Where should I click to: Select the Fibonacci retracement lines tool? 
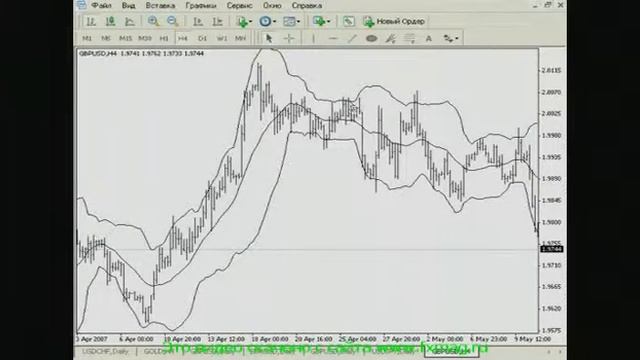click(x=409, y=38)
